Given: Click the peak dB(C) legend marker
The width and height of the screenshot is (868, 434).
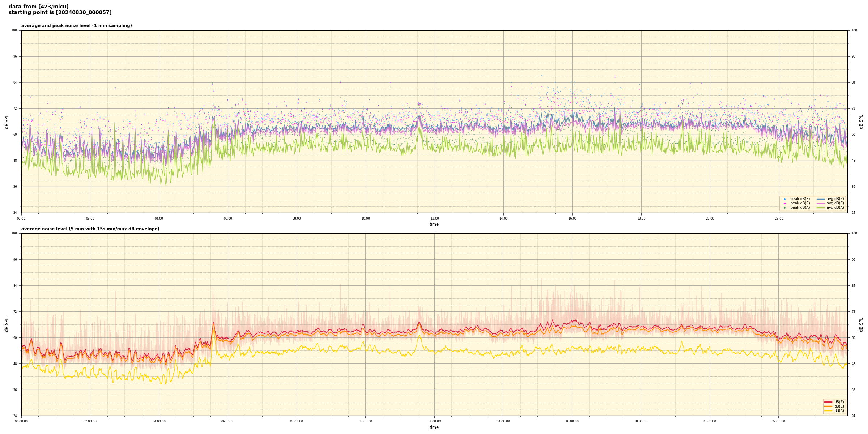Looking at the screenshot, I should (784, 203).
